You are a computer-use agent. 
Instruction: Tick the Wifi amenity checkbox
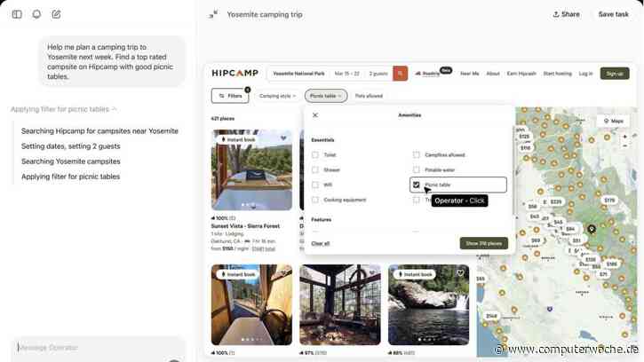pos(315,185)
